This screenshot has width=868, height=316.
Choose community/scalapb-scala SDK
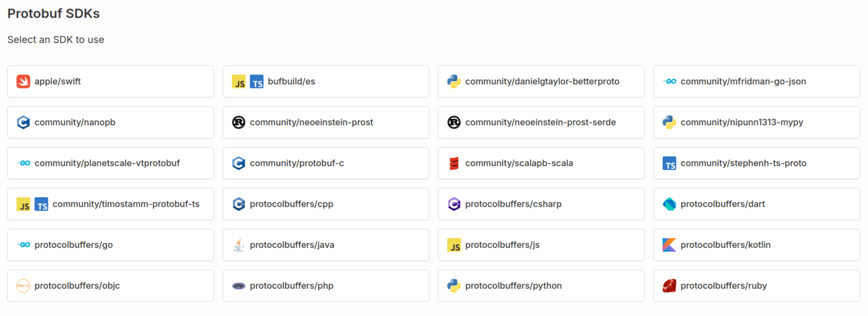coord(541,163)
